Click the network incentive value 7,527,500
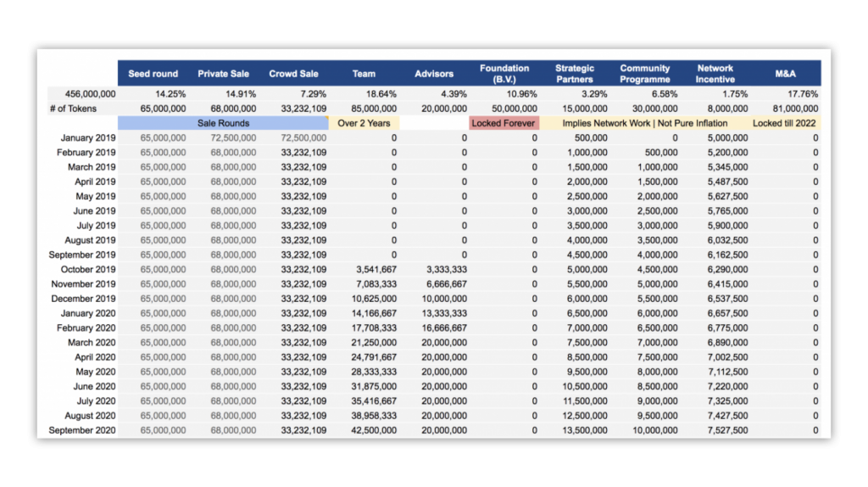868x487 pixels. coord(727,430)
